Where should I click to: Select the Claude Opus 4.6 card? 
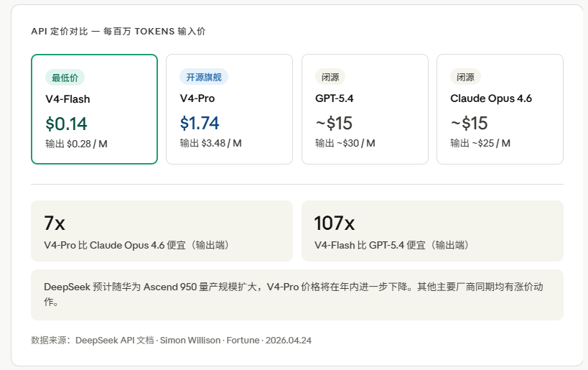click(500, 109)
